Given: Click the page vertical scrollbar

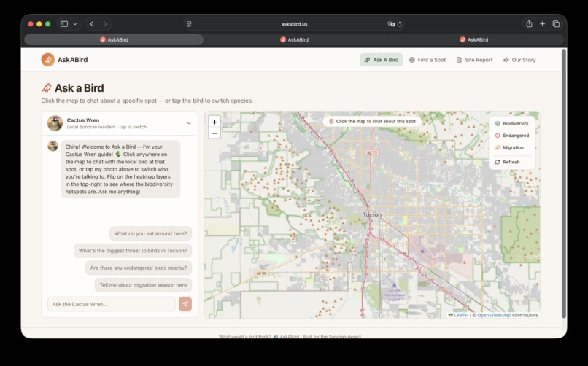Looking at the screenshot, I should (563, 184).
